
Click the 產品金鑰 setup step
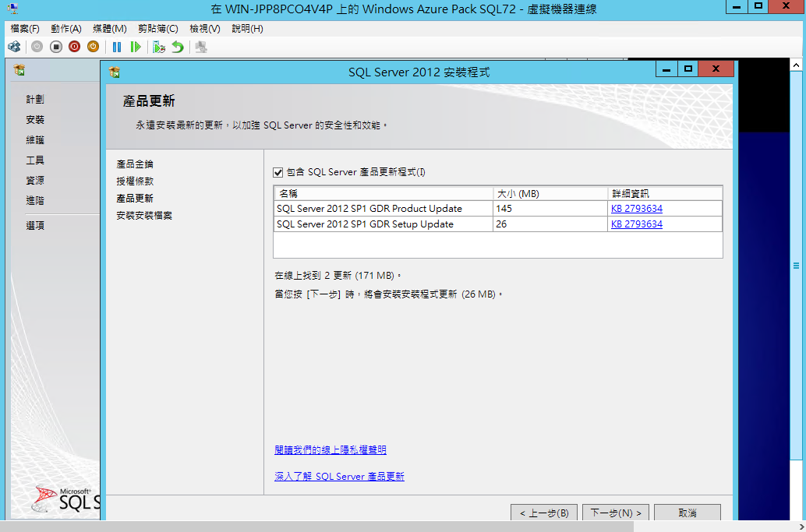tap(135, 164)
